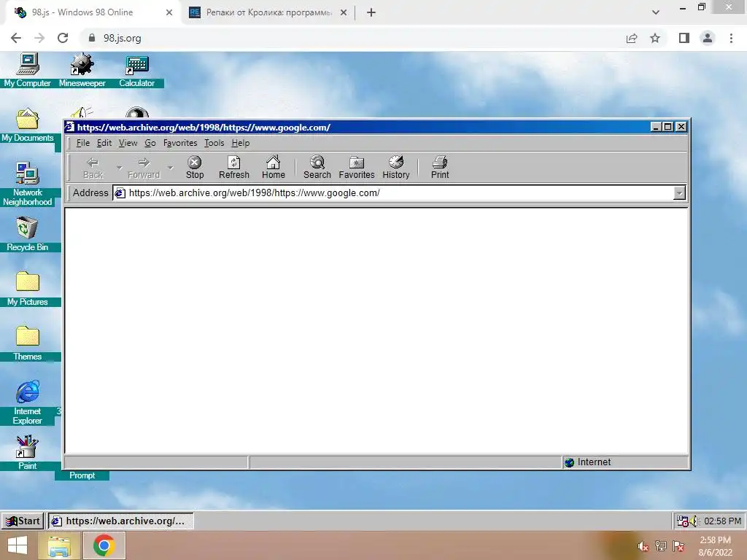Click the Back toolbar button
The width and height of the screenshot is (747, 560).
tap(93, 168)
